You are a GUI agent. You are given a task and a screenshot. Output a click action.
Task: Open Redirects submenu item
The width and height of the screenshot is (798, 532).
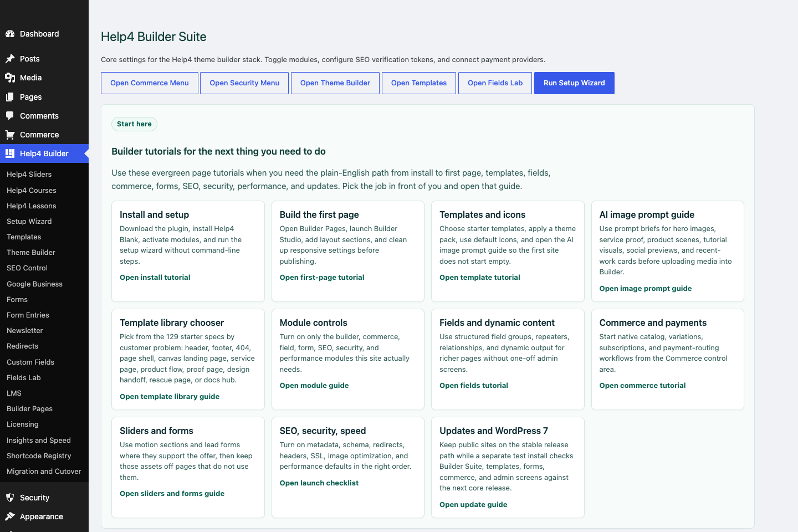click(23, 346)
